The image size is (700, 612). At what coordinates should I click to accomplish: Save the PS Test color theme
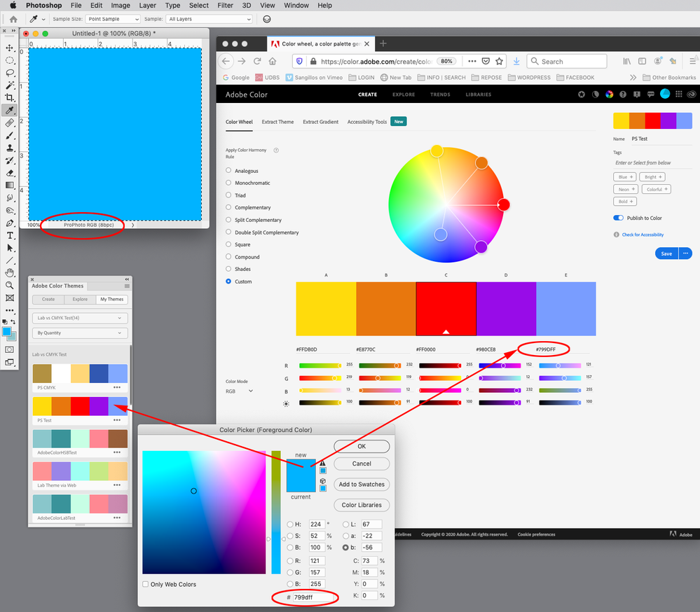tap(666, 253)
